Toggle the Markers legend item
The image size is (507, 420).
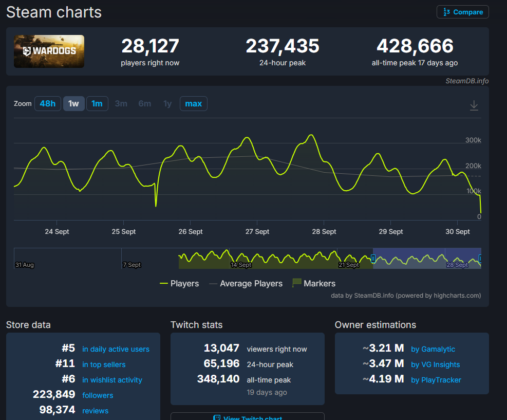(x=314, y=283)
